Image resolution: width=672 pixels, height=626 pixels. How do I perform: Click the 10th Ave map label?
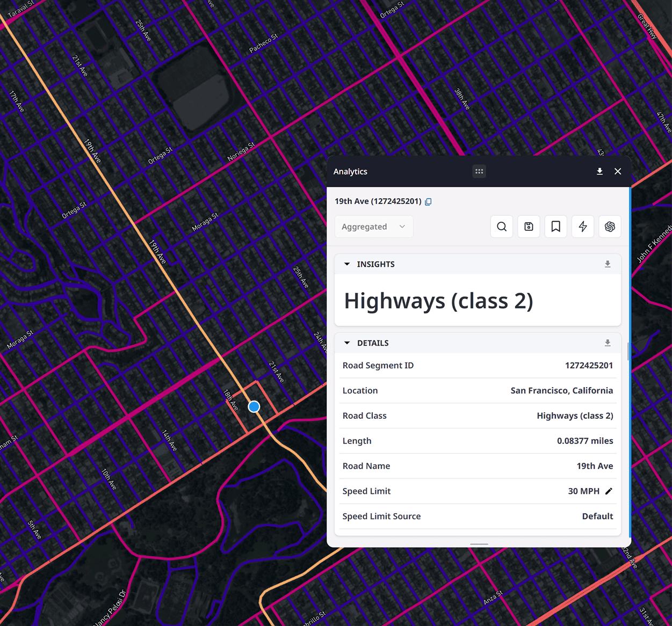(x=109, y=479)
